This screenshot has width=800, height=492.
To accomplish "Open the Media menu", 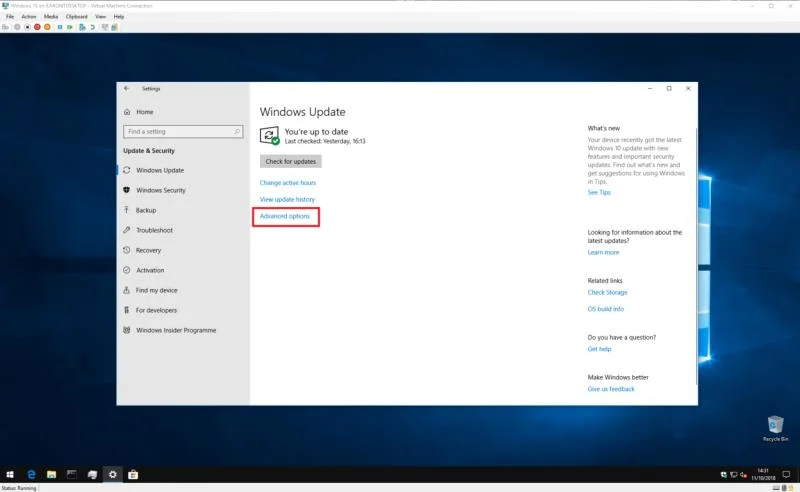I will 51,17.
